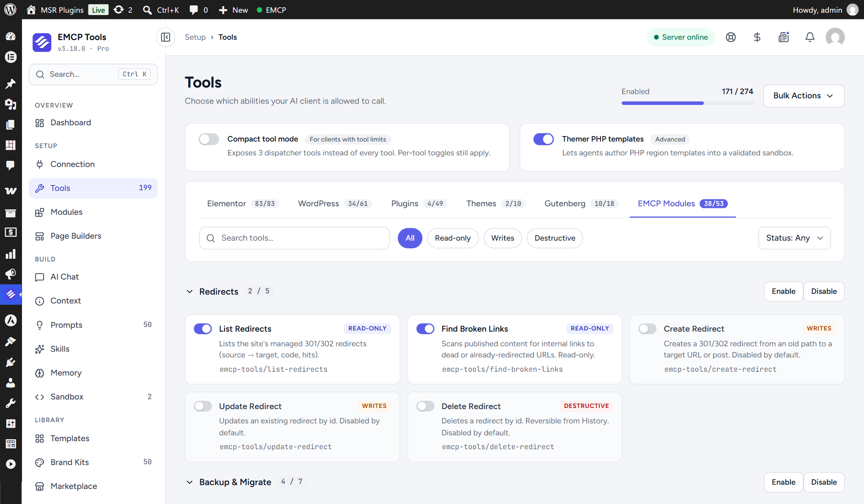Open the Gutenberg tab
The width and height of the screenshot is (864, 504).
(581, 204)
